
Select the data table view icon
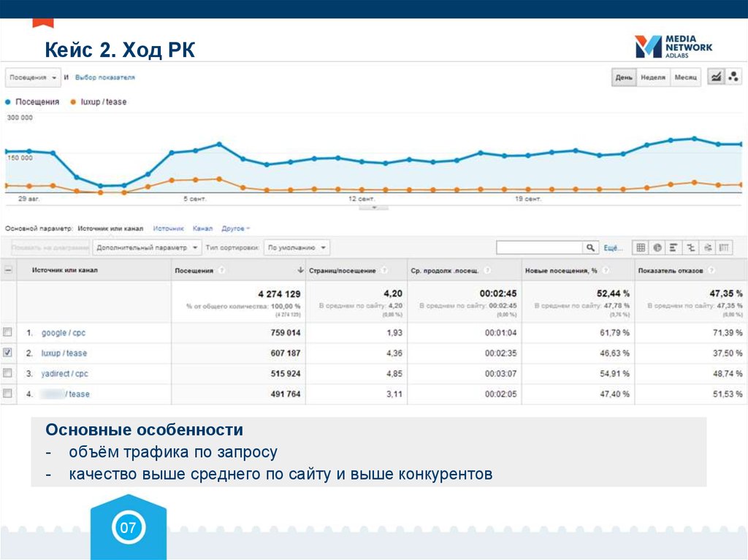[x=640, y=247]
